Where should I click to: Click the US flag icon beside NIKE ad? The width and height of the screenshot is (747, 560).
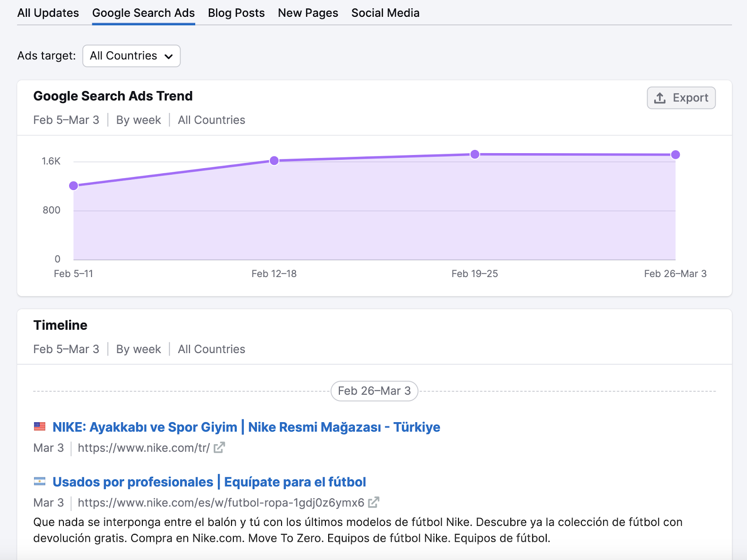40,426
